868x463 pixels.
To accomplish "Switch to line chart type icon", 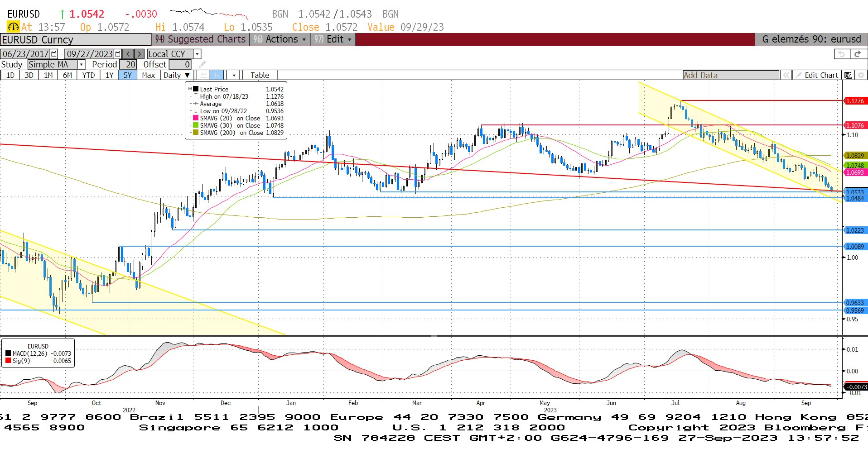I will point(204,75).
